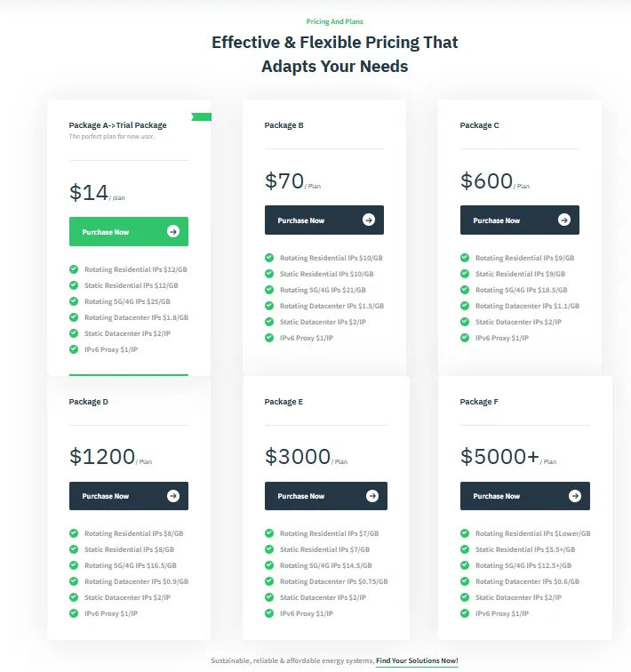Click the arrow icon in Package D's purchase button
This screenshot has width=631, height=672.
pyautogui.click(x=172, y=496)
